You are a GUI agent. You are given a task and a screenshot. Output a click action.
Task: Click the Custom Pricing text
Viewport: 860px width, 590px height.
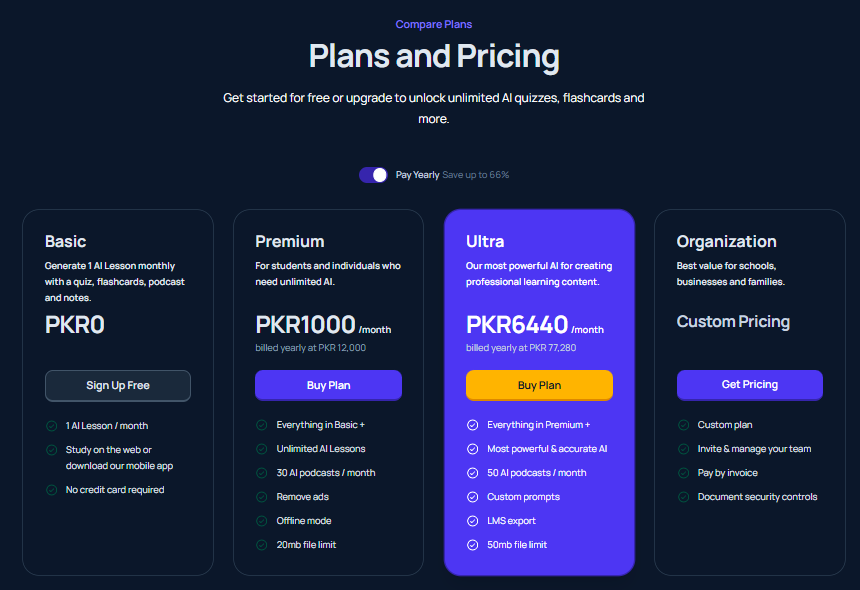coord(733,322)
